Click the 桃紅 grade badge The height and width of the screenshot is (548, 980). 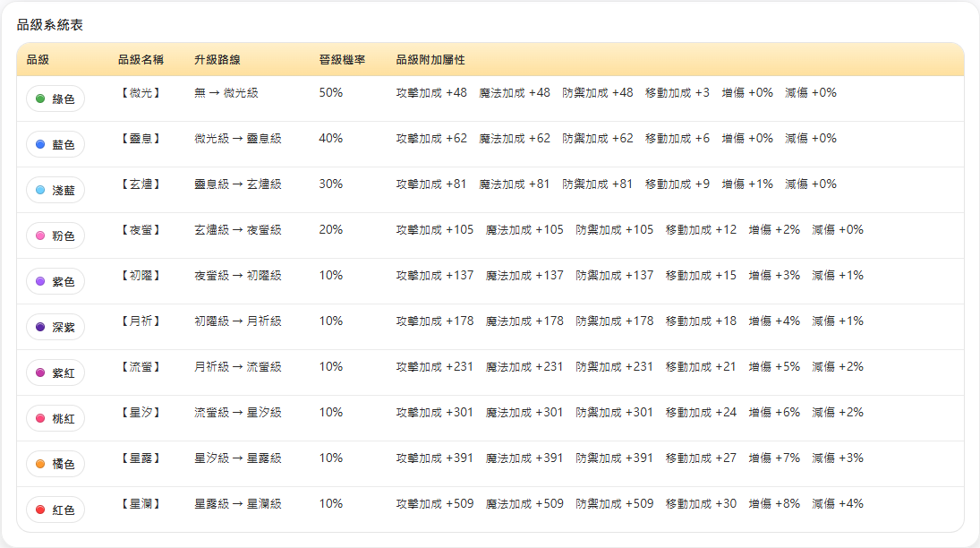(x=55, y=418)
